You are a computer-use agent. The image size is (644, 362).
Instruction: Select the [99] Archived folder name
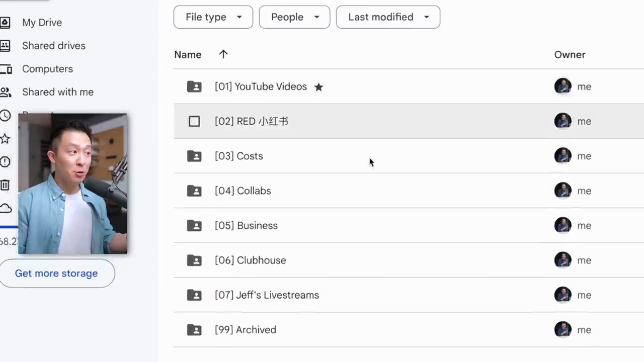246,329
